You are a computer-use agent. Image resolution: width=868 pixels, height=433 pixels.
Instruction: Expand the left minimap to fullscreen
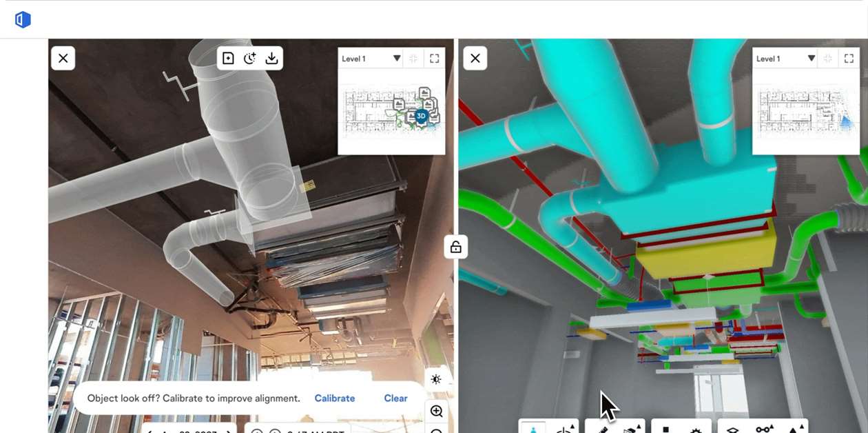(434, 59)
